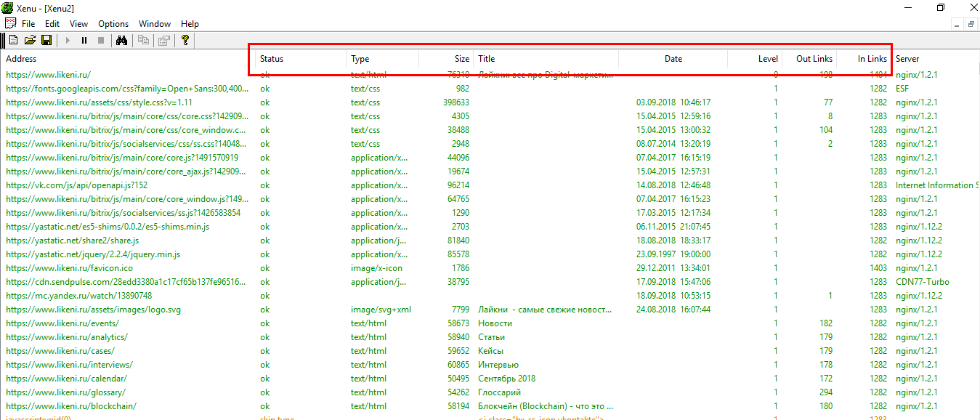Image resolution: width=980 pixels, height=420 pixels.
Task: Open Find with the binoculars icon
Action: (x=122, y=41)
